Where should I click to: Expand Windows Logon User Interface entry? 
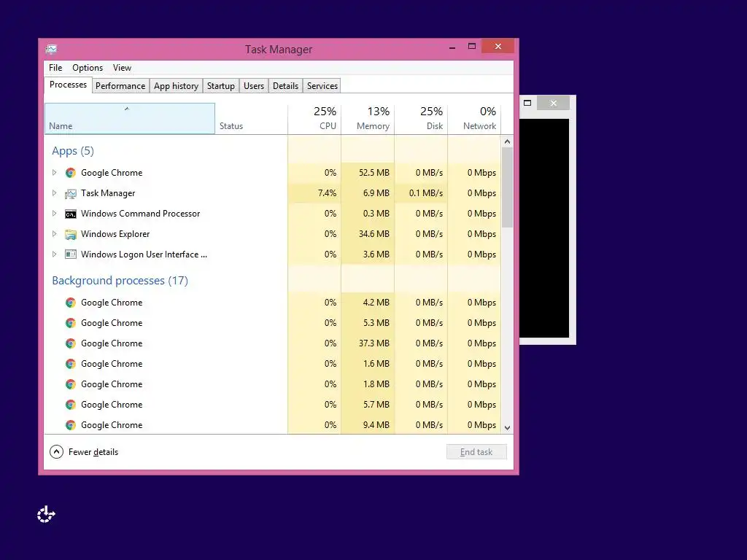pyautogui.click(x=54, y=254)
